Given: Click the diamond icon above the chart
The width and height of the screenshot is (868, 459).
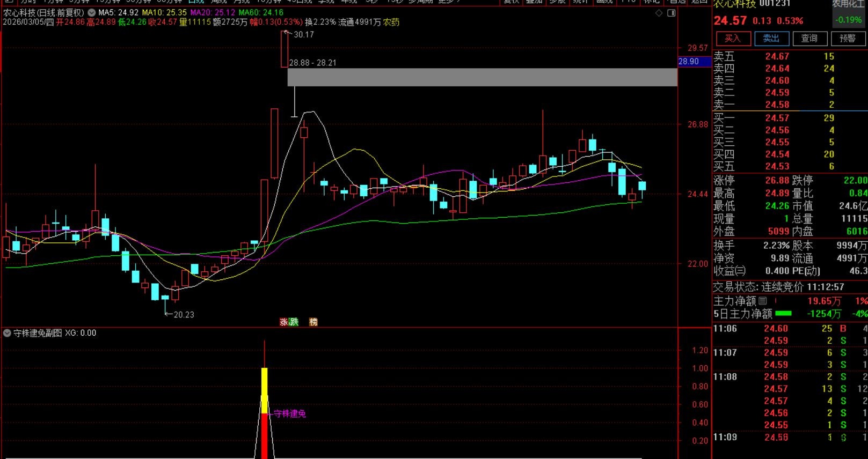Looking at the screenshot, I should 659,13.
